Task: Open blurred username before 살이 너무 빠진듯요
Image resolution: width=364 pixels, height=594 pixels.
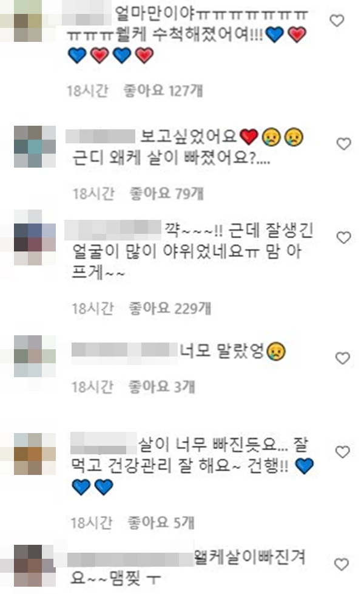Action: [x=103, y=443]
